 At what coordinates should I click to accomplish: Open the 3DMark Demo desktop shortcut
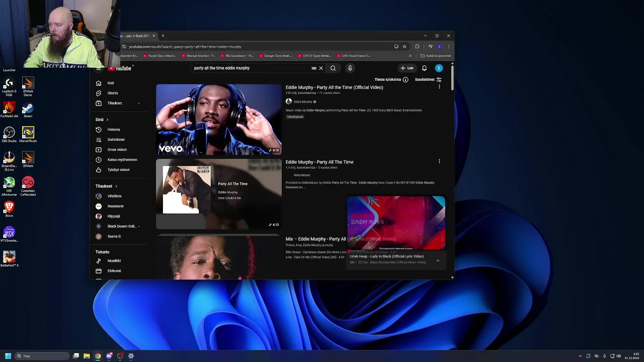point(28,86)
